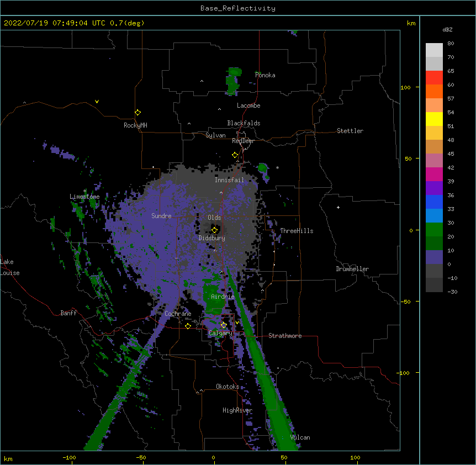Select the yellow 51–54 dBZ legend swatch
Screen dimensions: 476x465
(434, 119)
